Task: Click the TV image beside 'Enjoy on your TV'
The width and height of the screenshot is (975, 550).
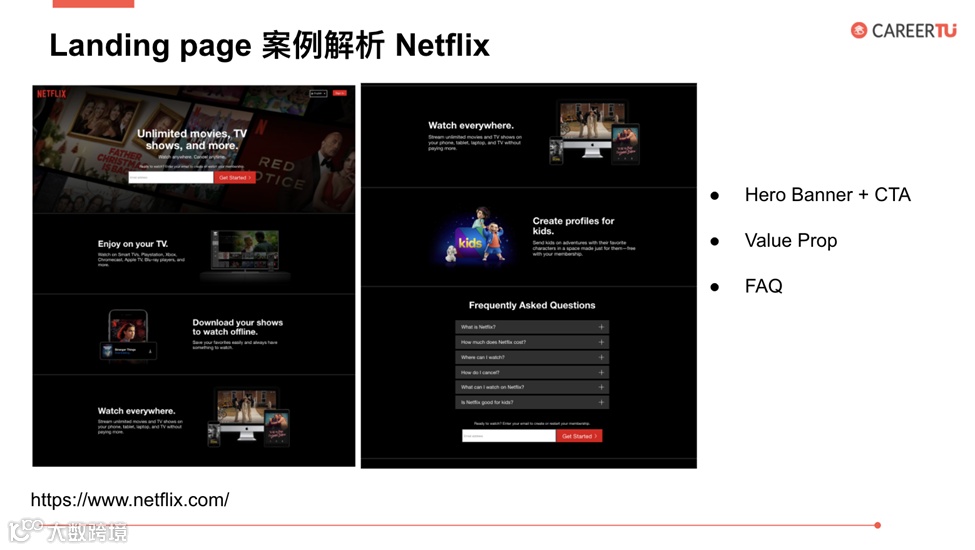Action: tap(245, 255)
